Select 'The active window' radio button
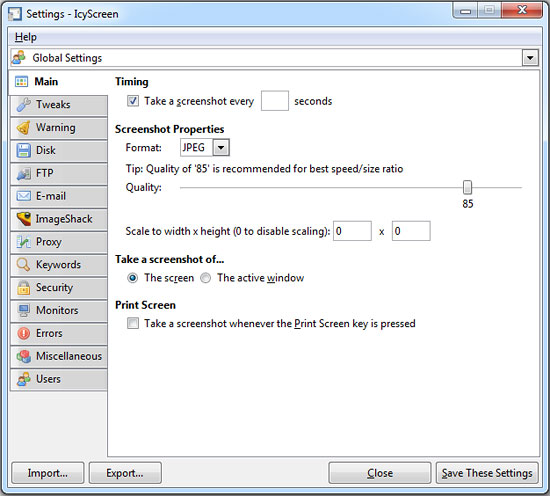The height and width of the screenshot is (496, 550). pyautogui.click(x=206, y=278)
